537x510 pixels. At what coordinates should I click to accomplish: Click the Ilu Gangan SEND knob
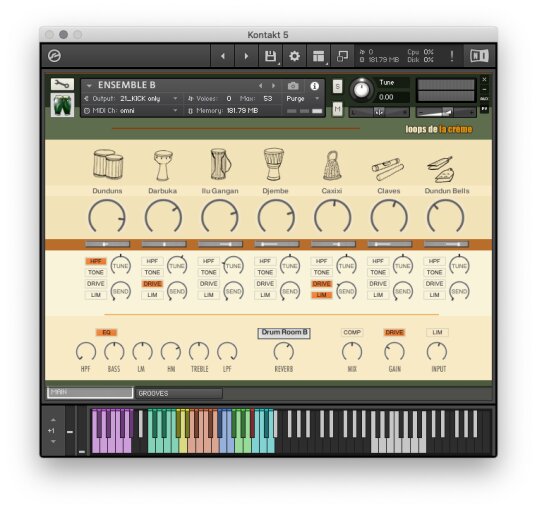pyautogui.click(x=234, y=291)
